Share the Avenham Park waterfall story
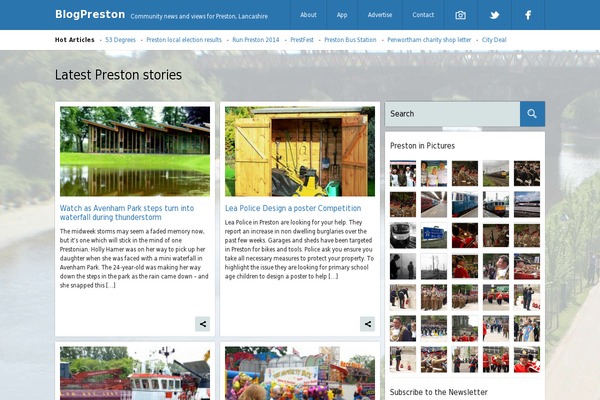This screenshot has height=400, width=600. point(202,324)
